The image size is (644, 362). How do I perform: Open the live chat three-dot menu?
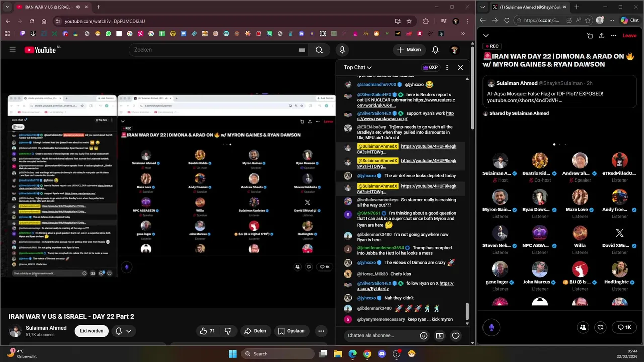447,67
